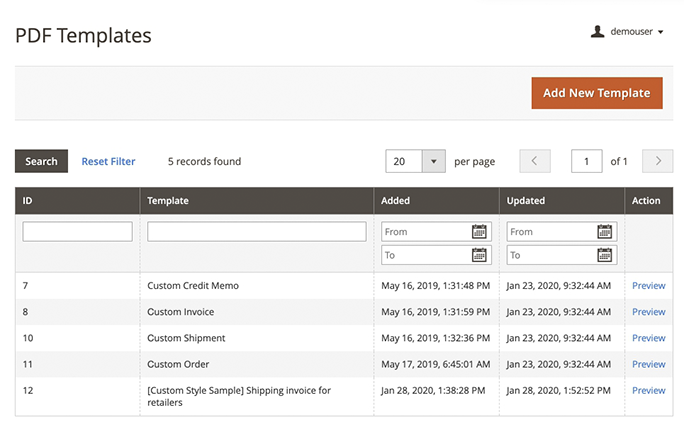684x427 pixels.
Task: Sort by Template column header
Action: (168, 201)
